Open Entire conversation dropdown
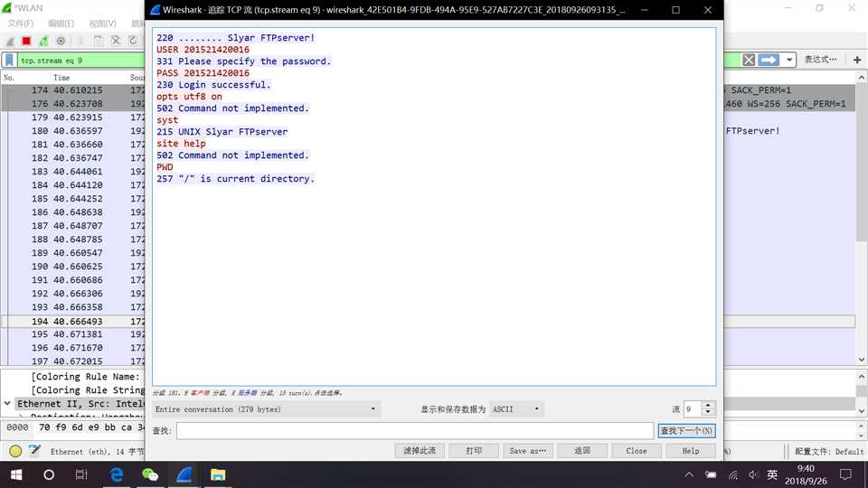This screenshot has width=868, height=488. [266, 408]
